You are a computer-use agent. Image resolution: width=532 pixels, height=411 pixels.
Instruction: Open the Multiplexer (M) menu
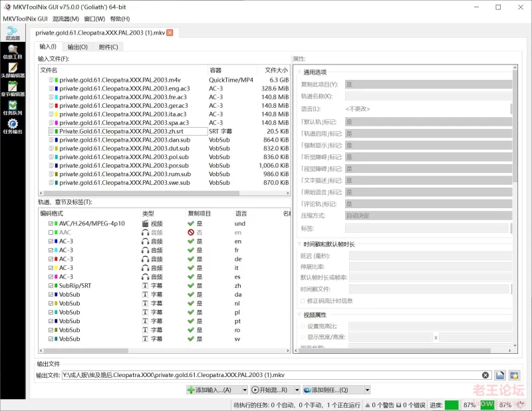[x=66, y=19]
